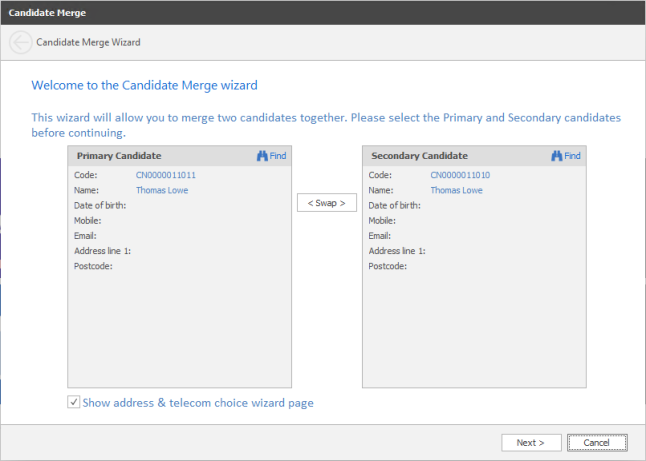Click the binoculars Find icon for Primary Candidate
The height and width of the screenshot is (461, 646).
click(263, 156)
